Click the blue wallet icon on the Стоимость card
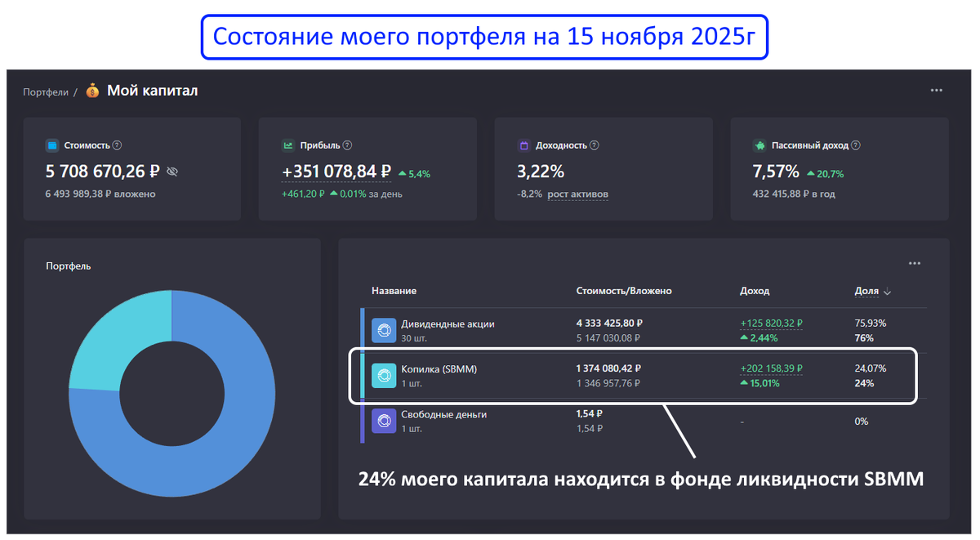The image size is (980, 540). (54, 145)
